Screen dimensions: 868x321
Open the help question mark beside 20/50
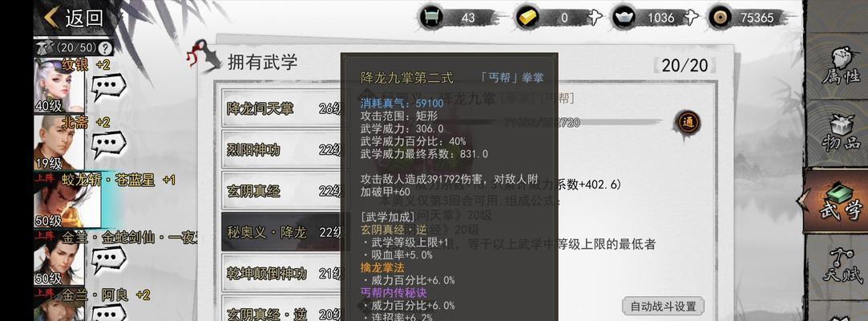point(105,47)
